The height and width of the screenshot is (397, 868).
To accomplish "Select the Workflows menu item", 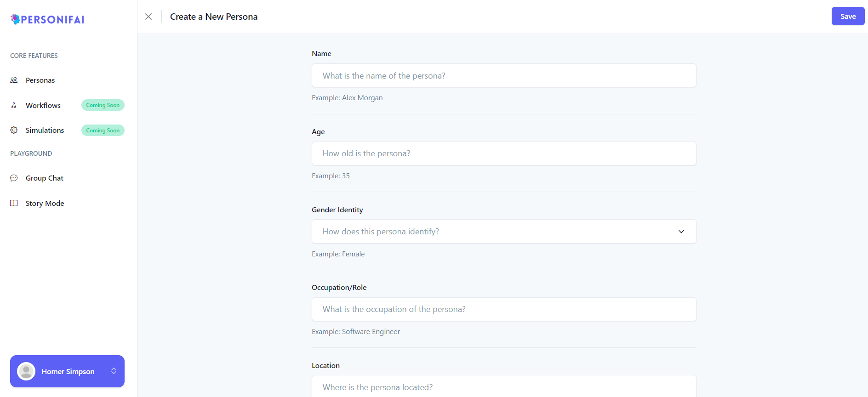I will (x=43, y=105).
